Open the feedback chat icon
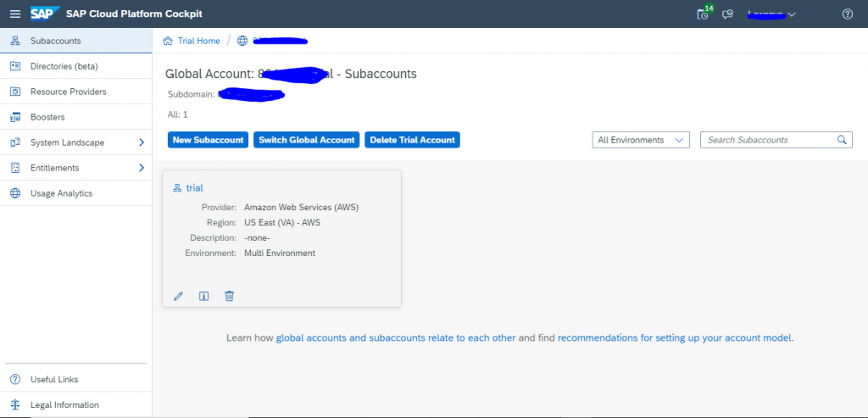 coord(727,14)
